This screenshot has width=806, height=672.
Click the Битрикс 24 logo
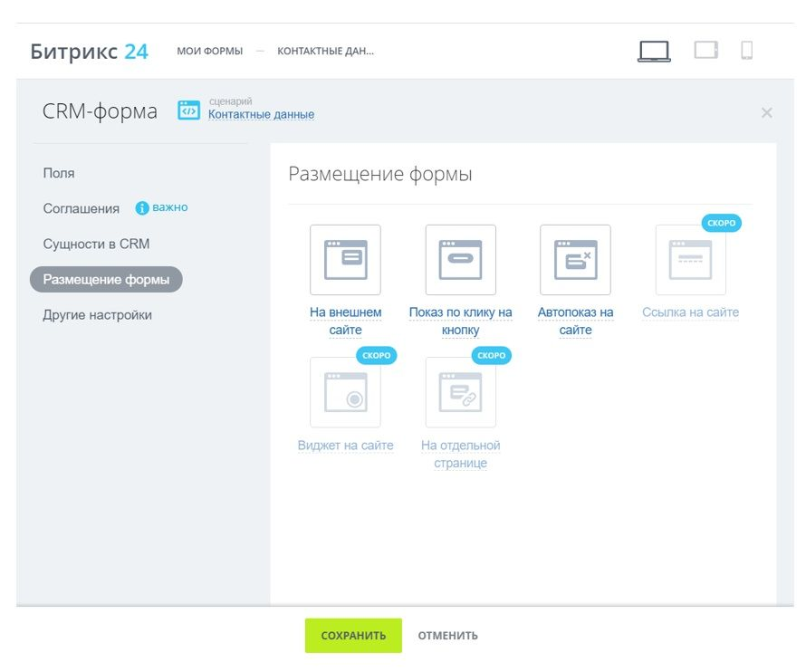(x=89, y=52)
